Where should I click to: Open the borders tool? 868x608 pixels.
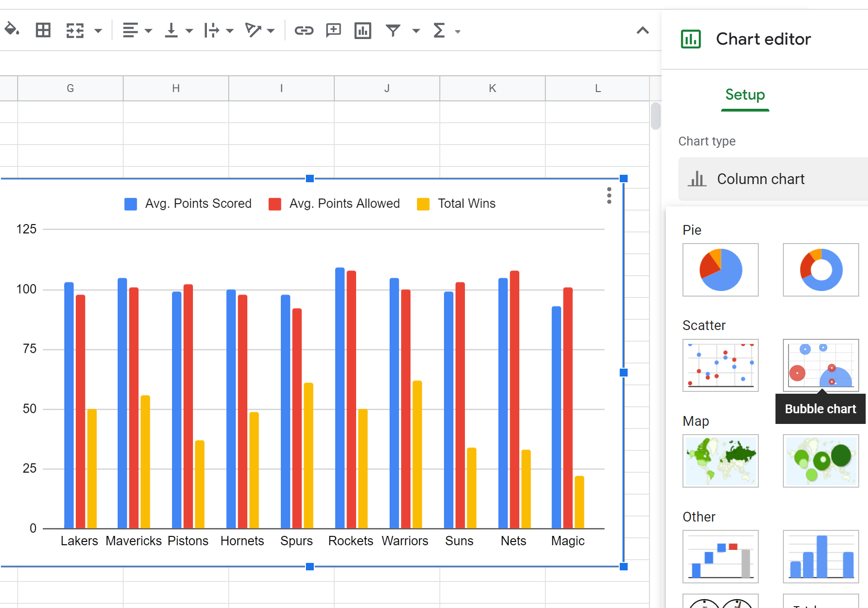click(x=43, y=30)
